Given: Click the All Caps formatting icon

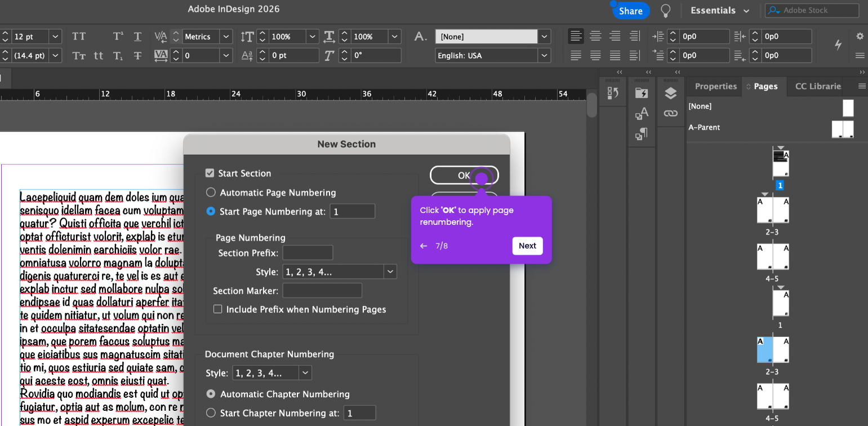Looking at the screenshot, I should 79,37.
